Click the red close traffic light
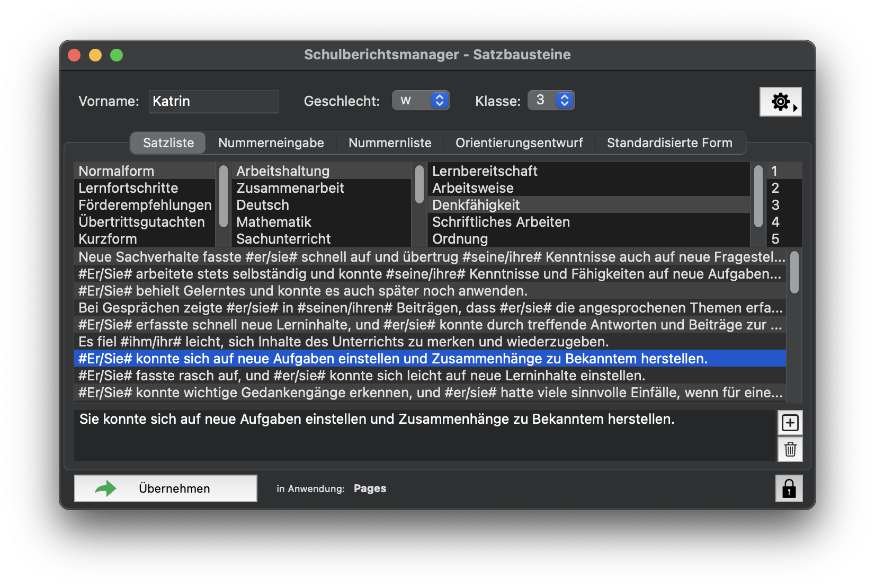 pyautogui.click(x=74, y=55)
